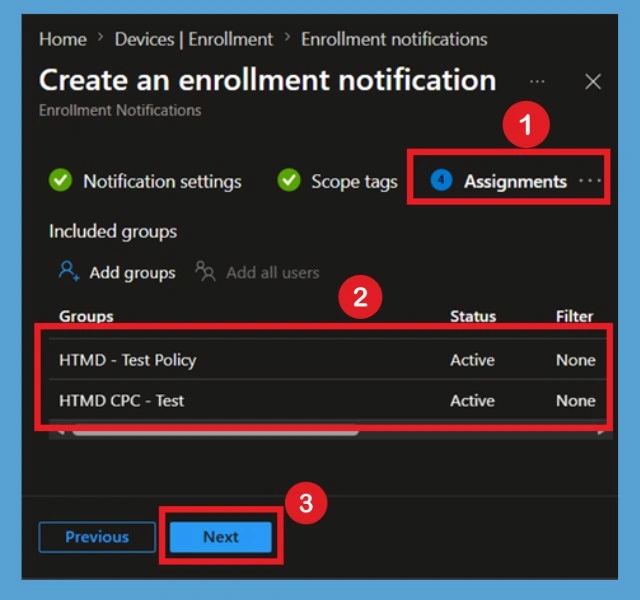Click the Enrollment Notifications subtitle
This screenshot has height=600, width=640.
click(120, 110)
